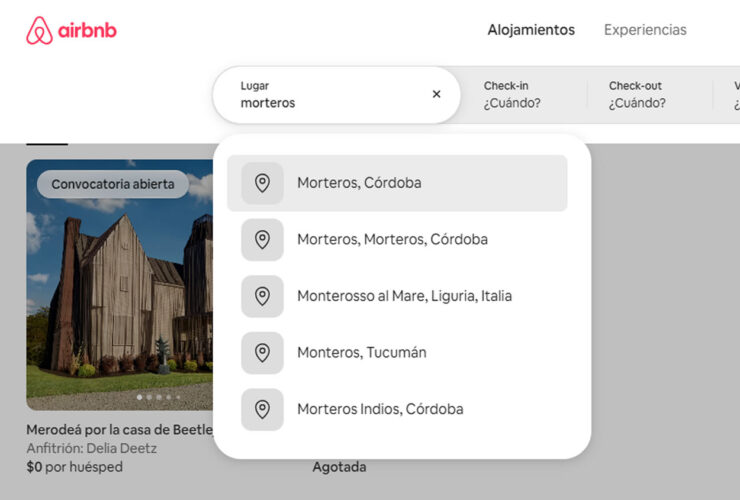Clear the Lugar search text with X
Image resolution: width=740 pixels, height=500 pixels.
436,94
